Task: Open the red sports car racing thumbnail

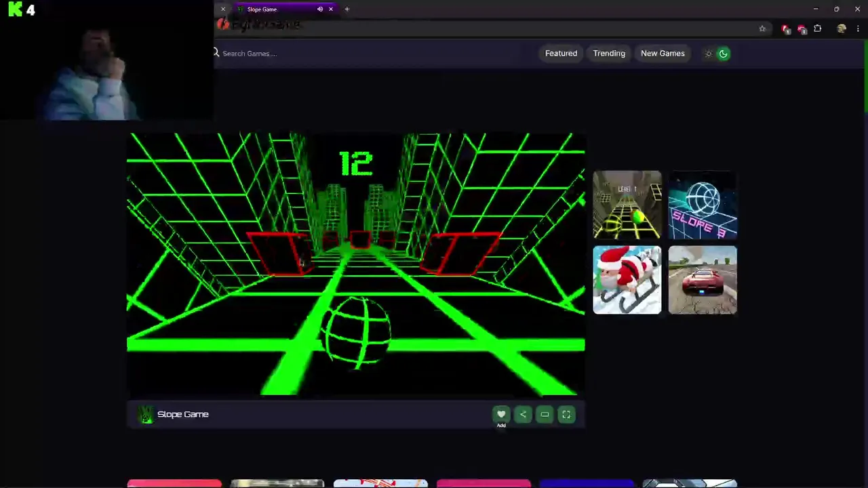Action: tap(703, 280)
